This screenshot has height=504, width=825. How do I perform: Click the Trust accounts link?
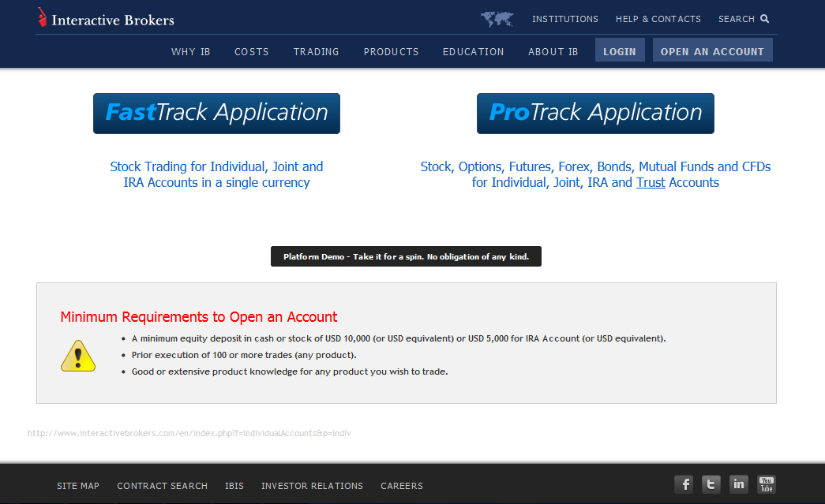pos(651,182)
